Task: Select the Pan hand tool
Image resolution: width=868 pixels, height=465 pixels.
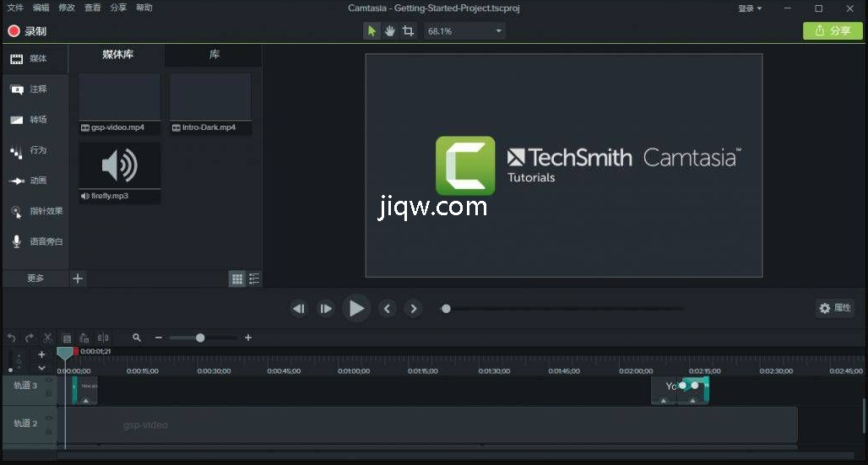Action: [390, 31]
